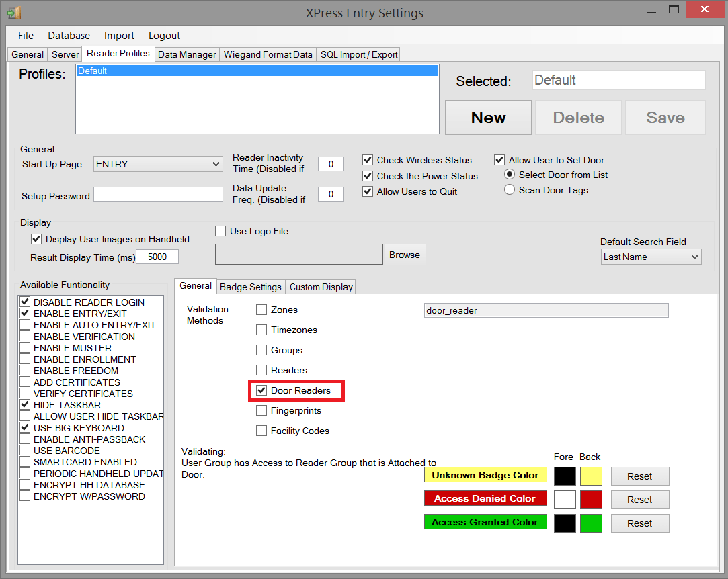Check ENABLE MUSTER option
The width and height of the screenshot is (728, 579).
click(x=25, y=348)
